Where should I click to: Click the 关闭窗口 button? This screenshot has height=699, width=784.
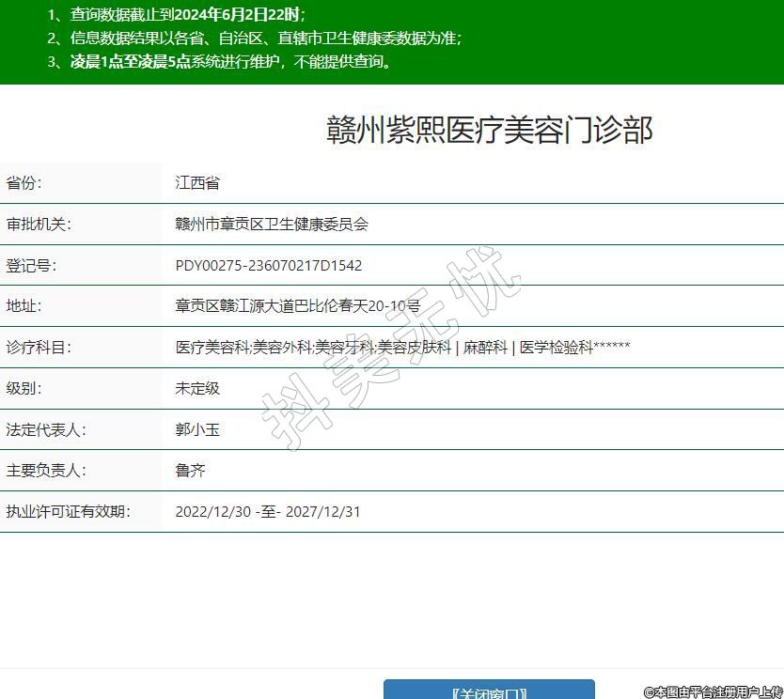(489, 691)
